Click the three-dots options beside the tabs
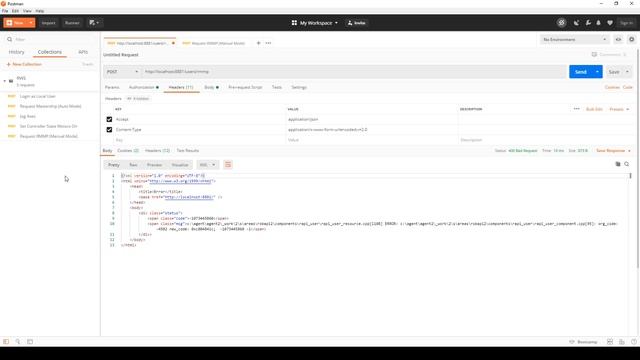The height and width of the screenshot is (360, 640). tap(268, 43)
